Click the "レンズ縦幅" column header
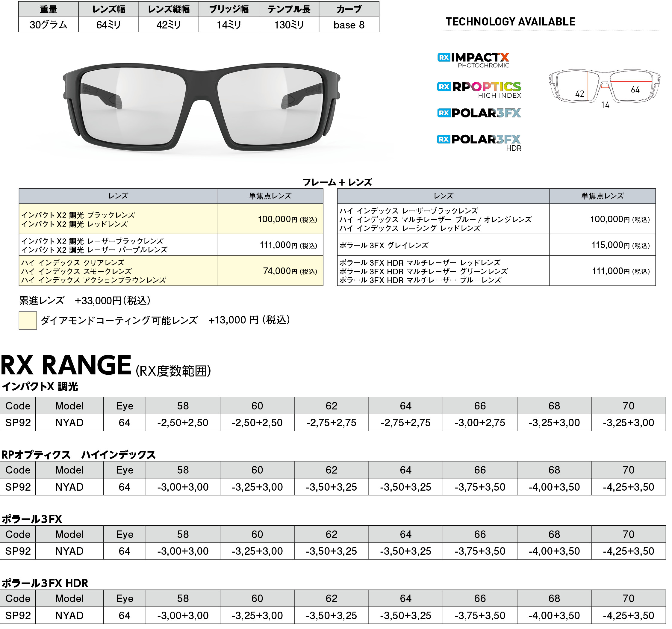This screenshot has width=672, height=629. click(169, 9)
